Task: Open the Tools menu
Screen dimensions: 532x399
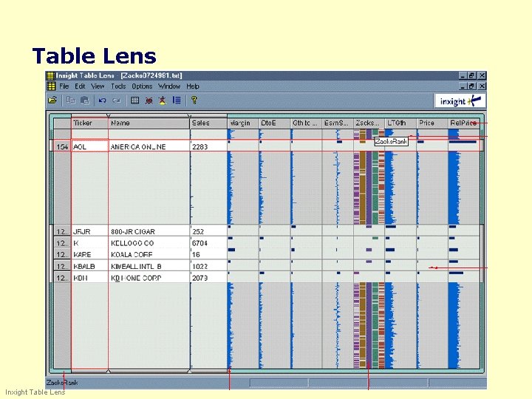Action: [118, 86]
